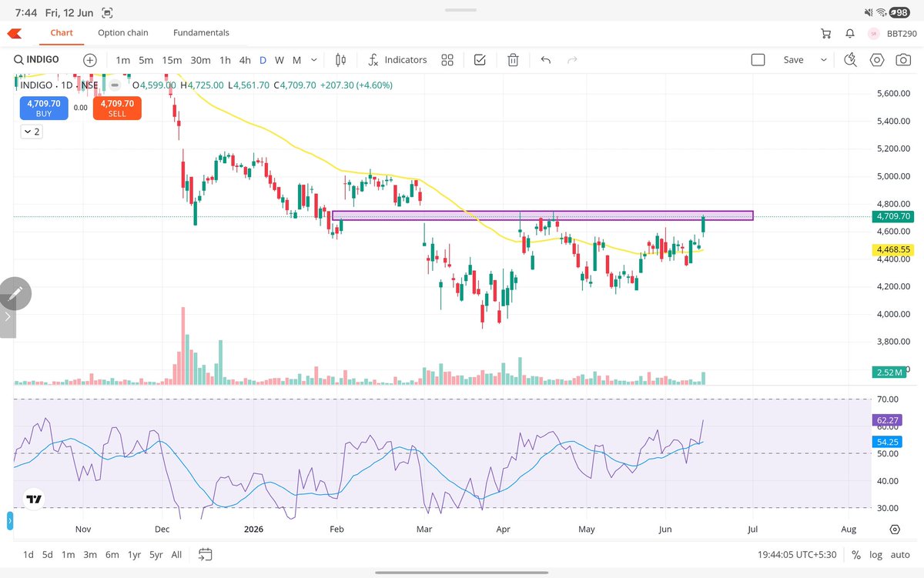This screenshot has height=578, width=924.
Task: Switch to the Chart tab
Action: click(62, 33)
